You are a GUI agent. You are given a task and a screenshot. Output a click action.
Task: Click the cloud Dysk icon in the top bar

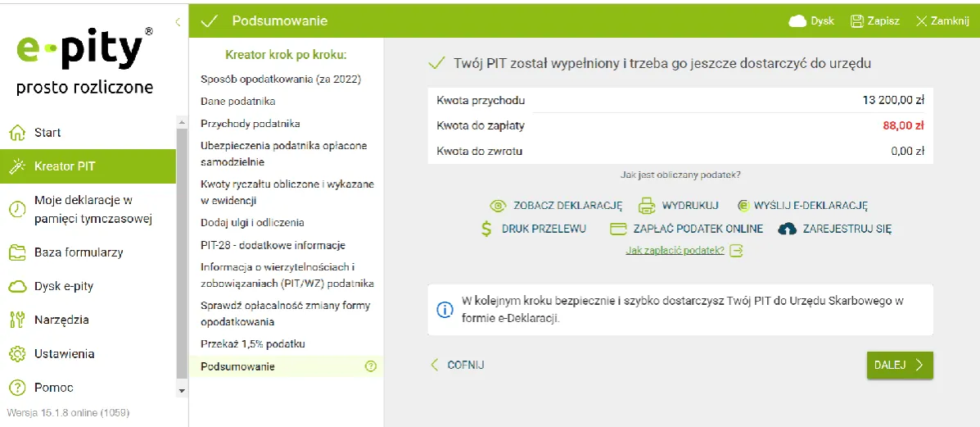[798, 21]
